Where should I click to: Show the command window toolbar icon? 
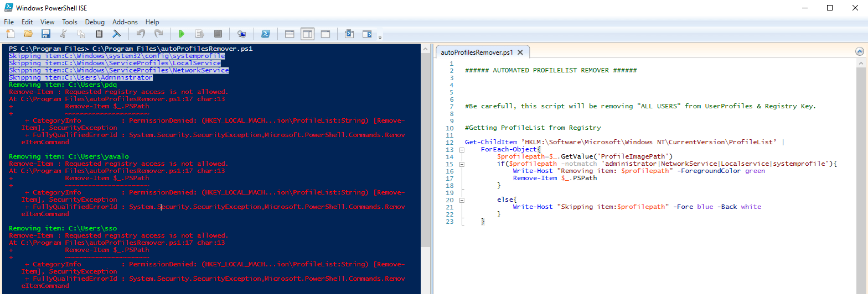click(349, 34)
